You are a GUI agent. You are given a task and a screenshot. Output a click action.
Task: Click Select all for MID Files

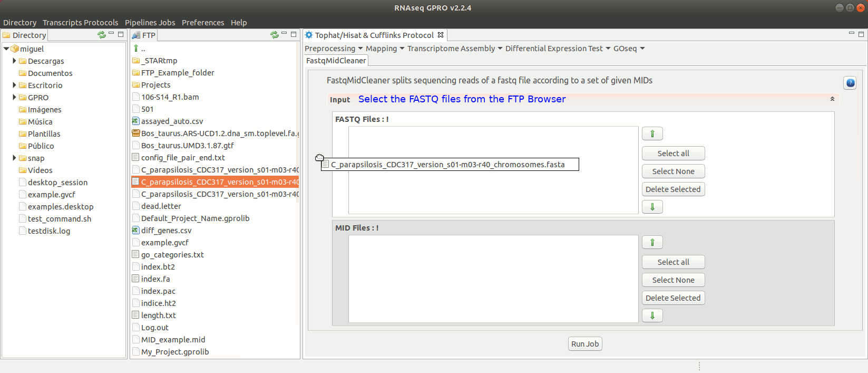pos(673,262)
